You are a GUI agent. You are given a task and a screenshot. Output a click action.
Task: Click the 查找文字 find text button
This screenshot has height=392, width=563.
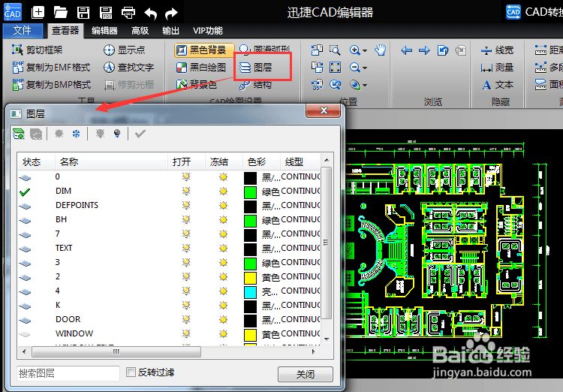click(128, 67)
